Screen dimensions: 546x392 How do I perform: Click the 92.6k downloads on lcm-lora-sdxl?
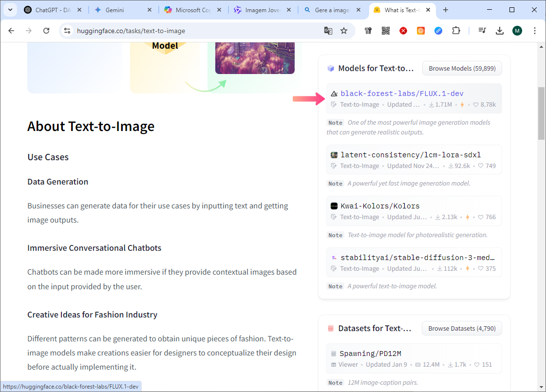[x=459, y=166]
